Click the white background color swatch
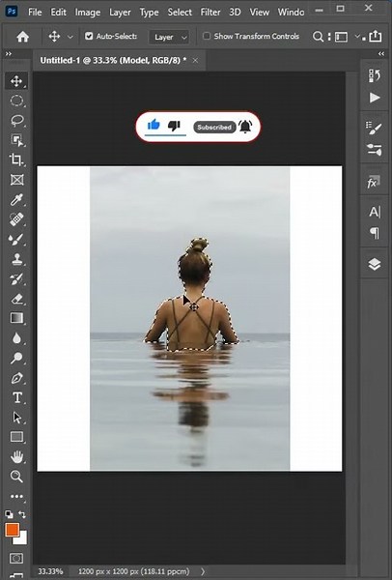The image size is (392, 580). click(x=22, y=539)
